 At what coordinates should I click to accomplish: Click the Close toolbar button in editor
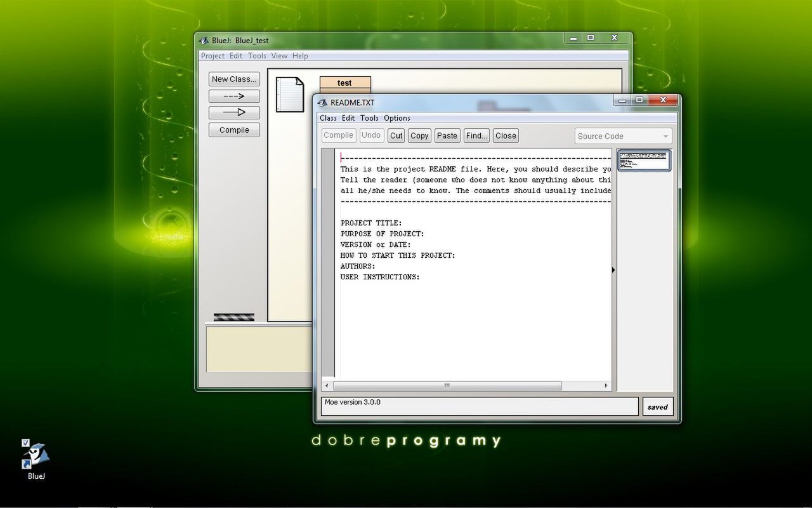click(x=506, y=135)
